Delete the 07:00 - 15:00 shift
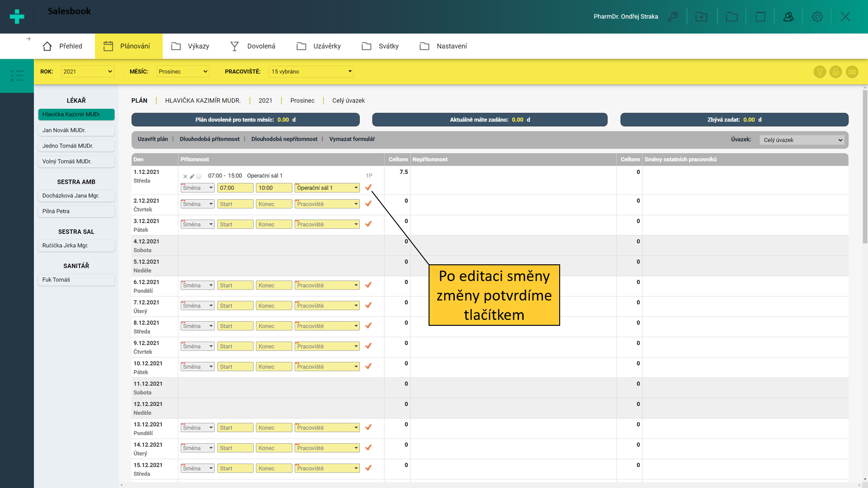The height and width of the screenshot is (488, 868). click(x=185, y=176)
